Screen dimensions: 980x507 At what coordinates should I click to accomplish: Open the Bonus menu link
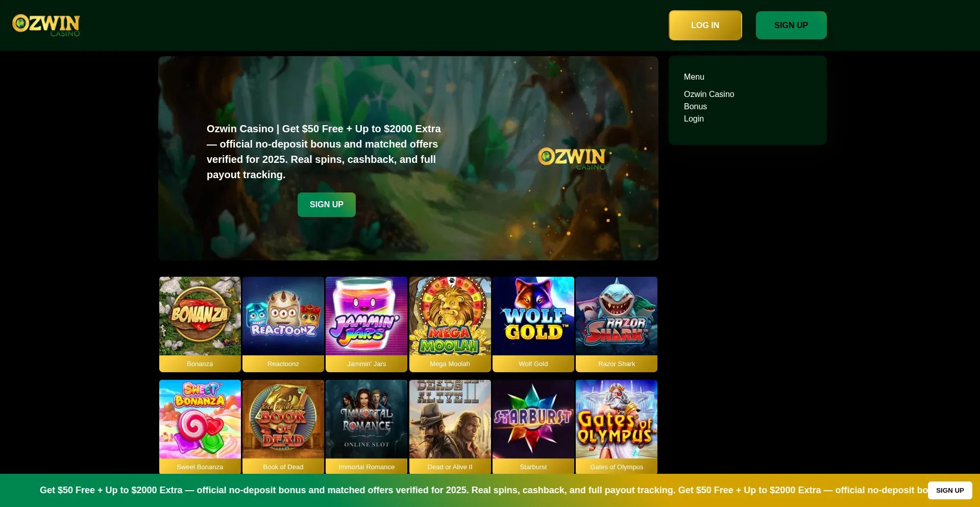tap(695, 106)
